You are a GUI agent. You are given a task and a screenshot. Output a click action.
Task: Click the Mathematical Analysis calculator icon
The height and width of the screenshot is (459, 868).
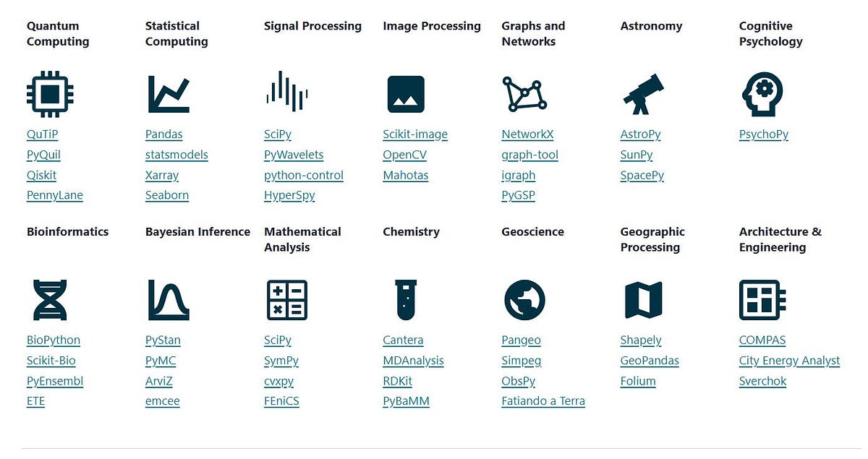coord(287,300)
